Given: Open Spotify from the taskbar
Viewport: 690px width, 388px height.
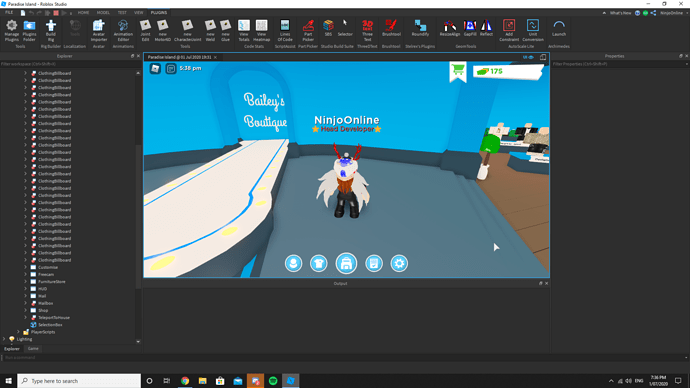Looking at the screenshot, I should click(273, 381).
